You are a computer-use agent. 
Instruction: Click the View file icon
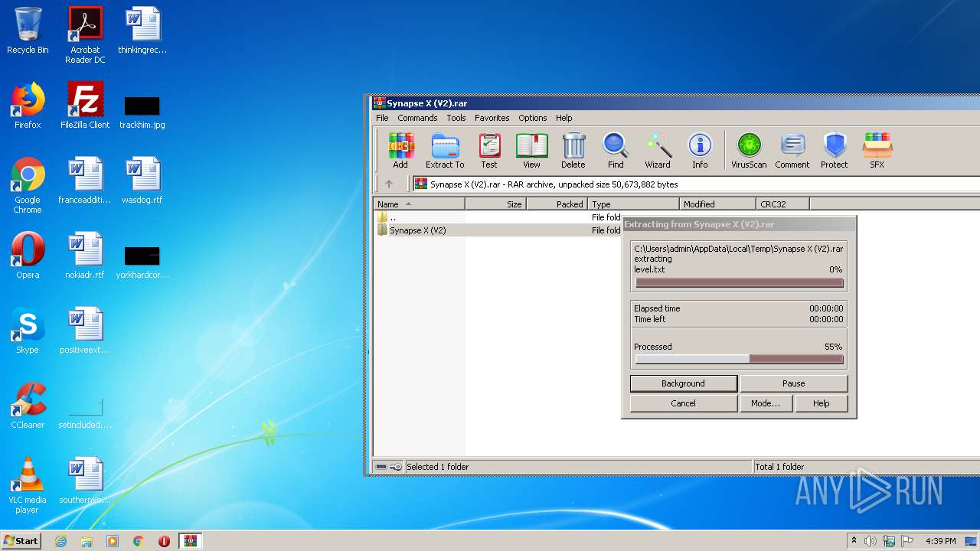tap(531, 150)
